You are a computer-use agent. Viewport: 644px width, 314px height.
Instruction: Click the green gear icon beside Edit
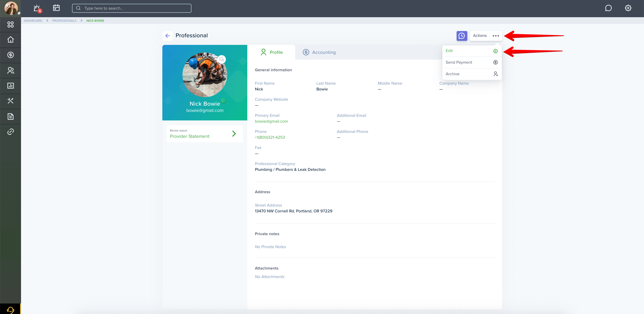496,51
